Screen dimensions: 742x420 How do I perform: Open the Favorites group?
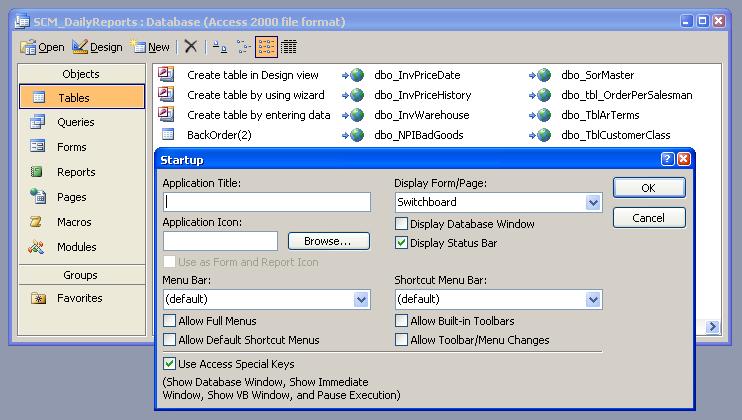pyautogui.click(x=79, y=298)
